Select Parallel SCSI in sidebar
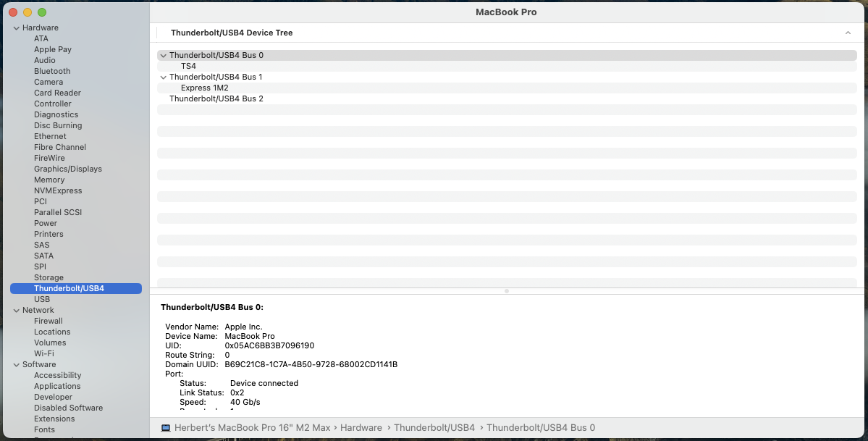 [x=58, y=212]
